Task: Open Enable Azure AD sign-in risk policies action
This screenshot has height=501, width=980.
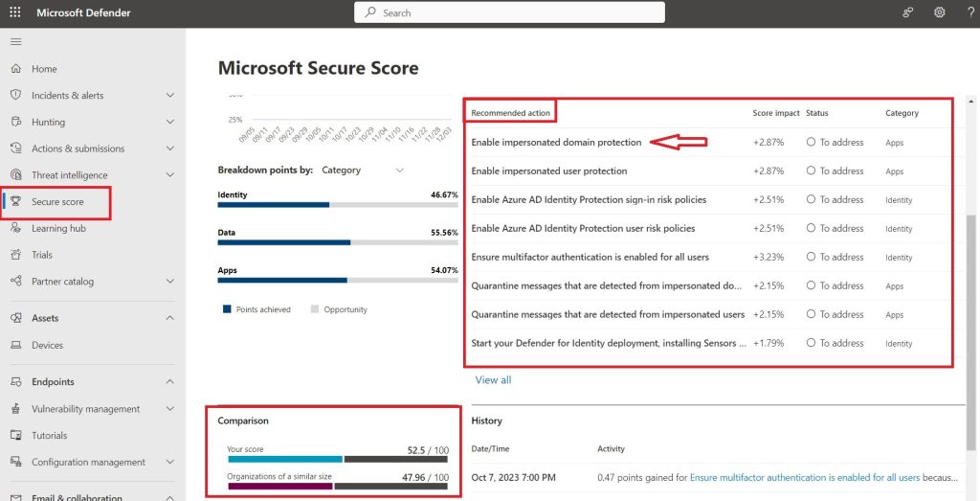Action: 589,199
